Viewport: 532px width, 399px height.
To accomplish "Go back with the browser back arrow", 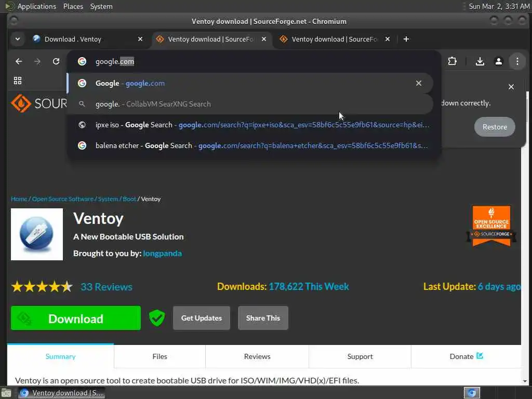I will click(19, 61).
